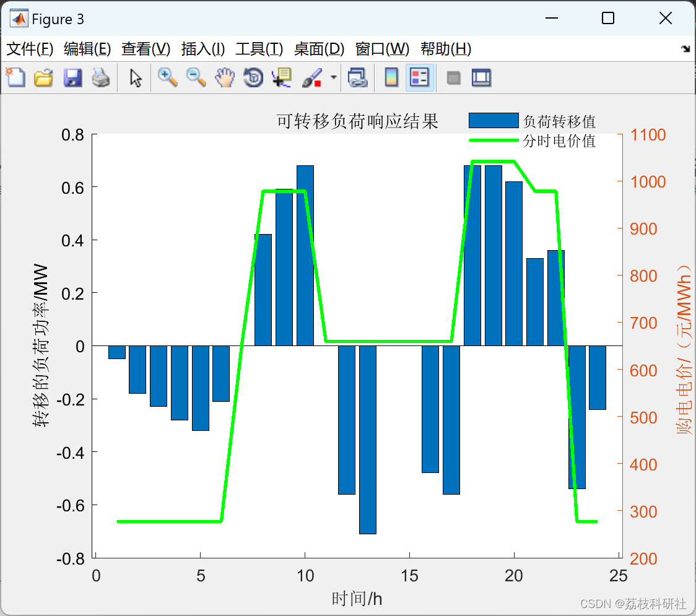Activate the Zoom In magnifier tool
This screenshot has height=616, width=696.
click(x=167, y=77)
